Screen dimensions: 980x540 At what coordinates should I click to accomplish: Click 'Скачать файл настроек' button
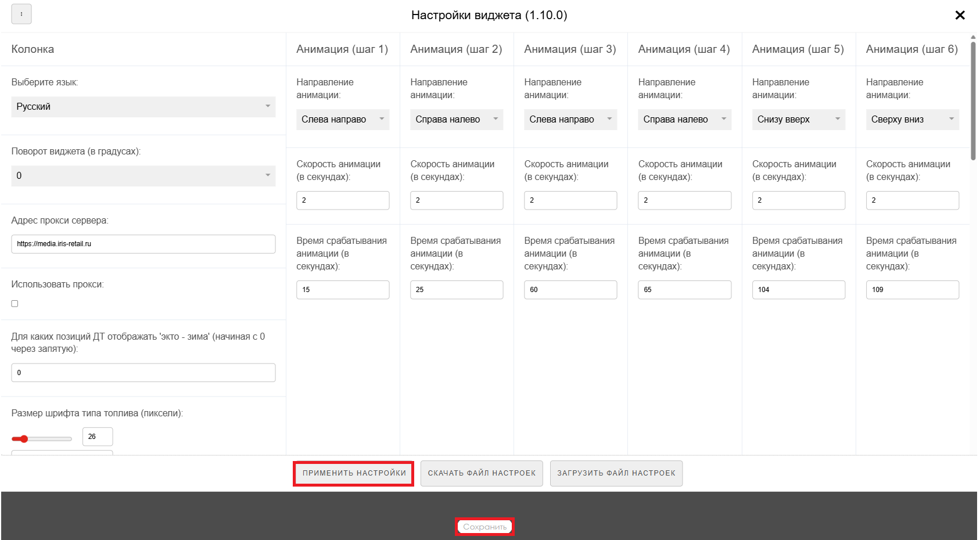(x=482, y=473)
